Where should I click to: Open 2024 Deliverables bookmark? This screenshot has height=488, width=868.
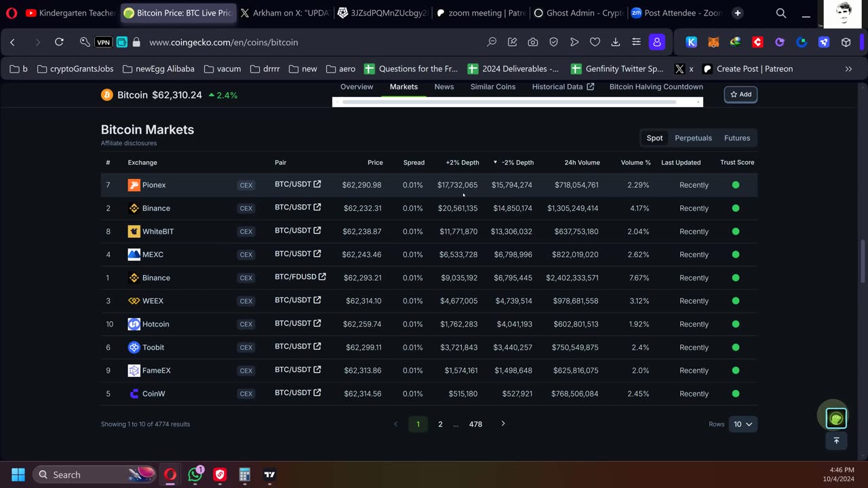click(515, 68)
